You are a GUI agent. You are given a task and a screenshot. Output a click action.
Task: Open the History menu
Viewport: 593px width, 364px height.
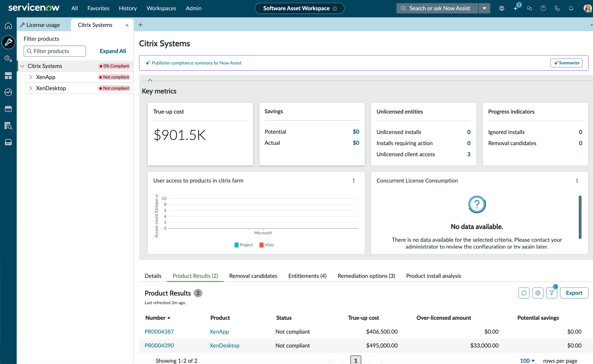128,8
